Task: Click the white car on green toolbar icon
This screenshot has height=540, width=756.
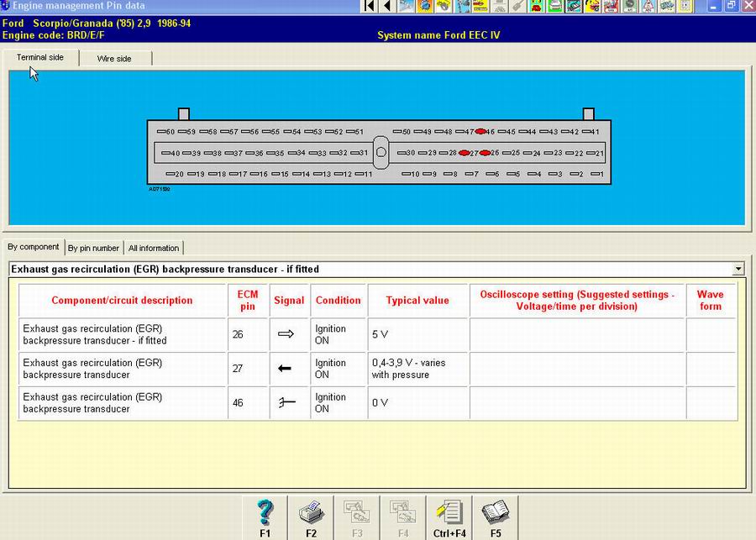Action: point(555,6)
